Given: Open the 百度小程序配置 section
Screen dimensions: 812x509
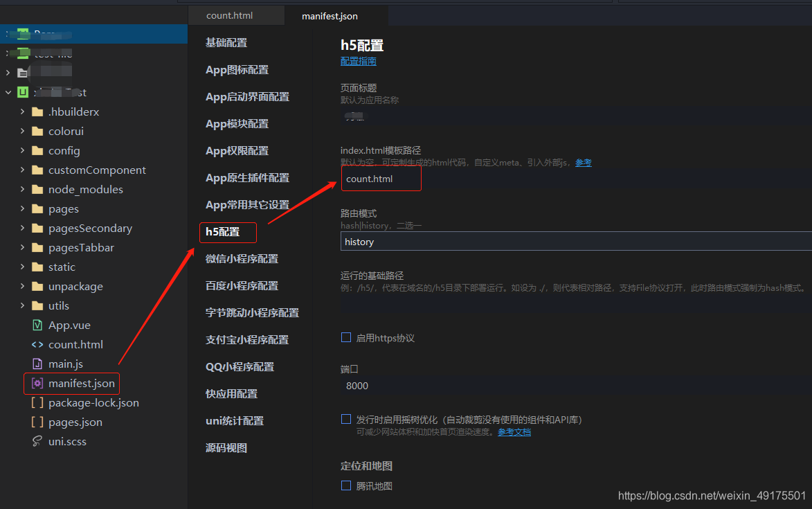Looking at the screenshot, I should coord(242,286).
